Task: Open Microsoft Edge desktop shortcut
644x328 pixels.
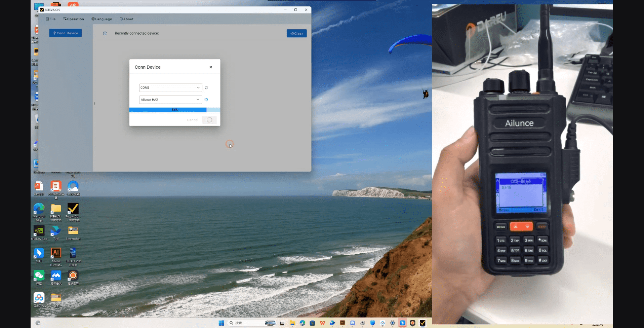Action: (x=39, y=212)
